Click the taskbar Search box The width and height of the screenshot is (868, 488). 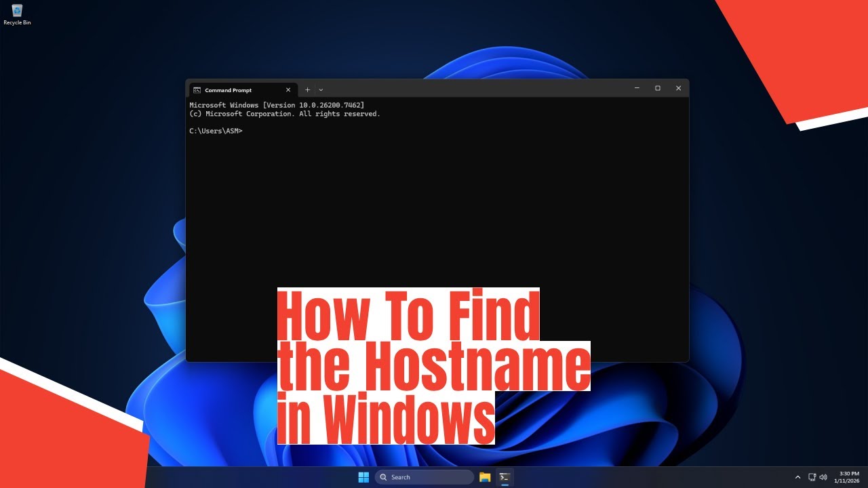point(425,477)
